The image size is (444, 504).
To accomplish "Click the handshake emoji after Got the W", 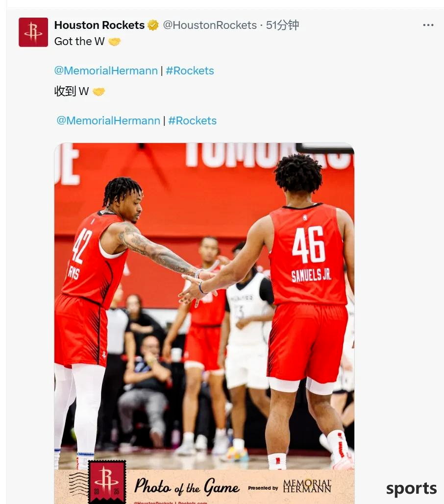I will tap(115, 42).
